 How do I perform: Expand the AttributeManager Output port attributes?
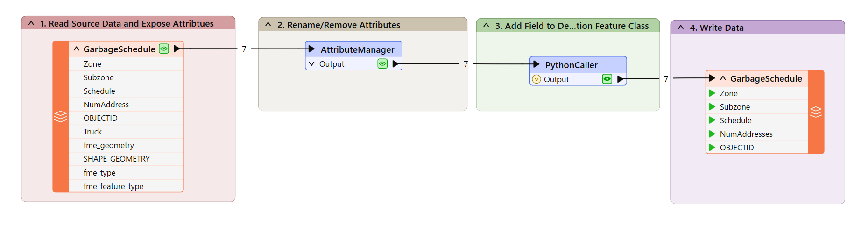click(x=311, y=64)
